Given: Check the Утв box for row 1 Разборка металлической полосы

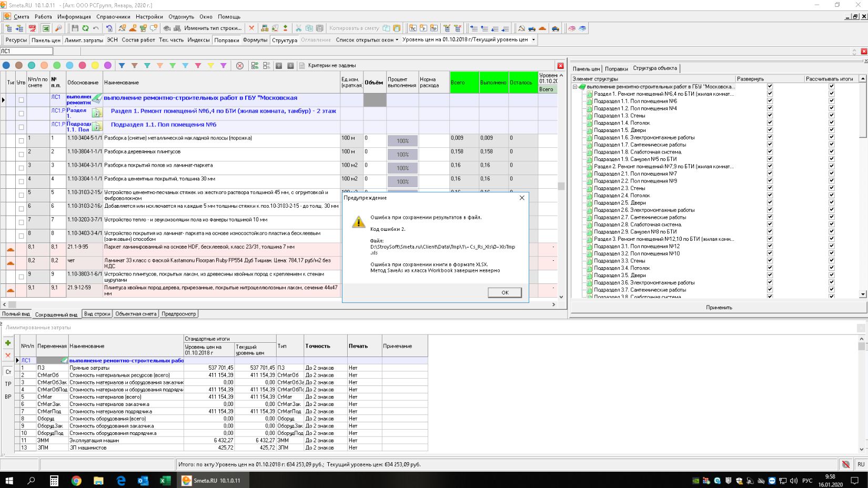Looking at the screenshot, I should point(21,141).
